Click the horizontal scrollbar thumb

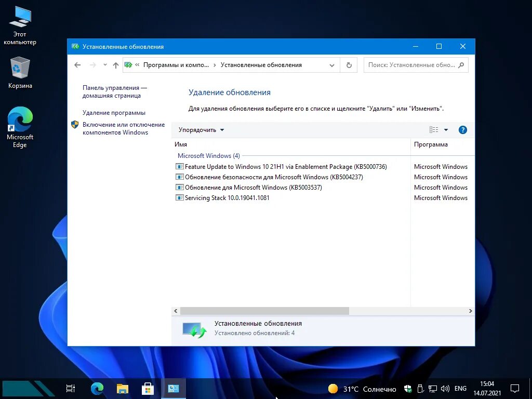(x=264, y=311)
